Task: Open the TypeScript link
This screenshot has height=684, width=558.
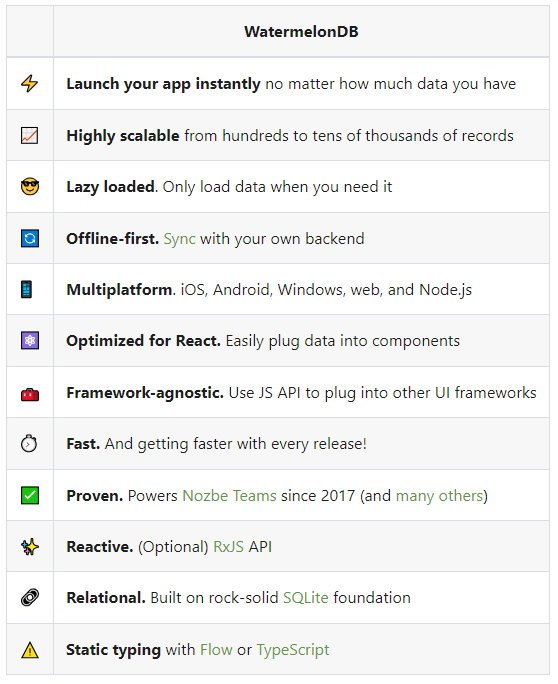Action: coord(293,650)
